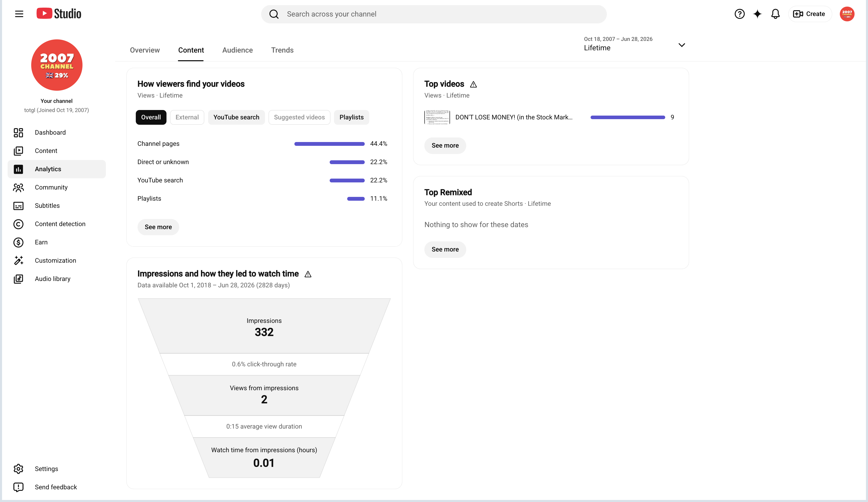Click the Content sidebar icon

[x=18, y=151]
